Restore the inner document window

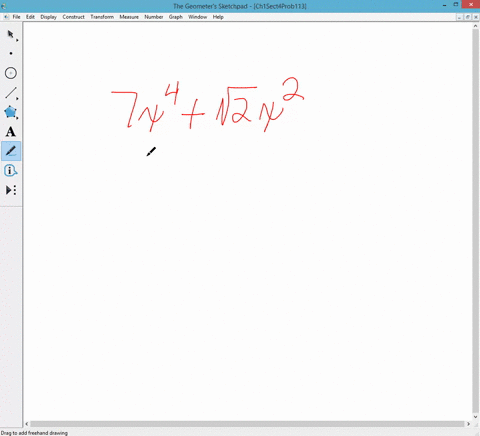point(468,17)
